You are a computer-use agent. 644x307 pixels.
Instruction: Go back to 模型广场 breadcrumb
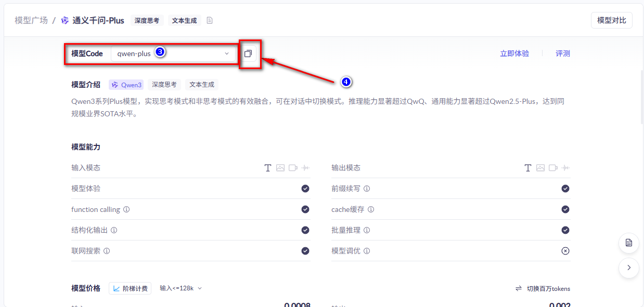coord(31,20)
